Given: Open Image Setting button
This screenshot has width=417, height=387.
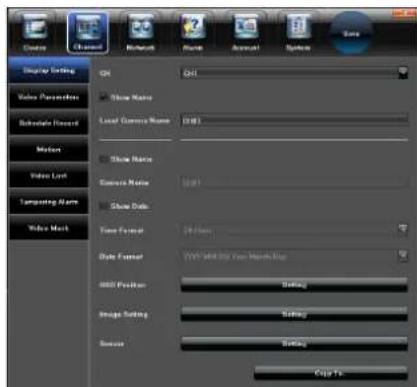Looking at the screenshot, I should (x=294, y=314).
